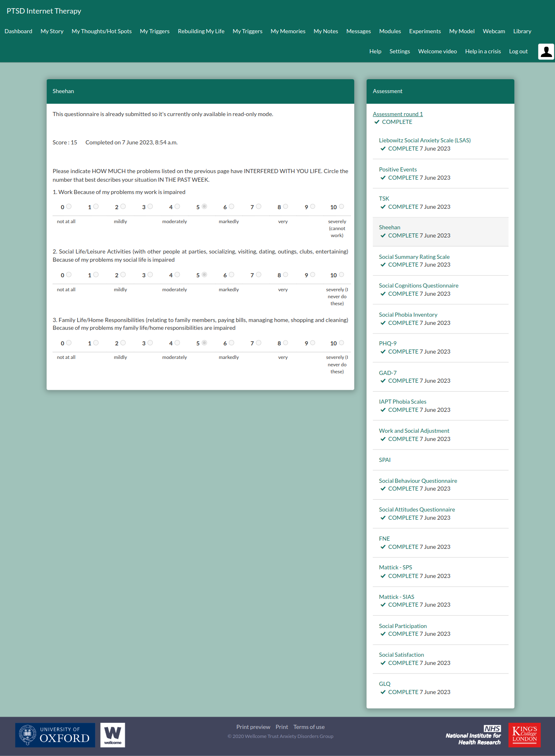Click the Help in a crisis link
The height and width of the screenshot is (756, 555).
point(483,51)
